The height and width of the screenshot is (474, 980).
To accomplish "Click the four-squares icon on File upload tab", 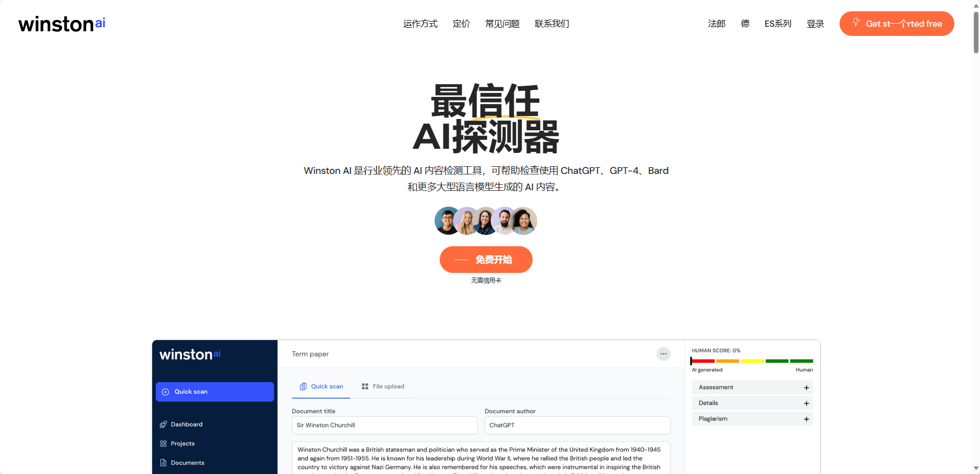I will pyautogui.click(x=365, y=386).
